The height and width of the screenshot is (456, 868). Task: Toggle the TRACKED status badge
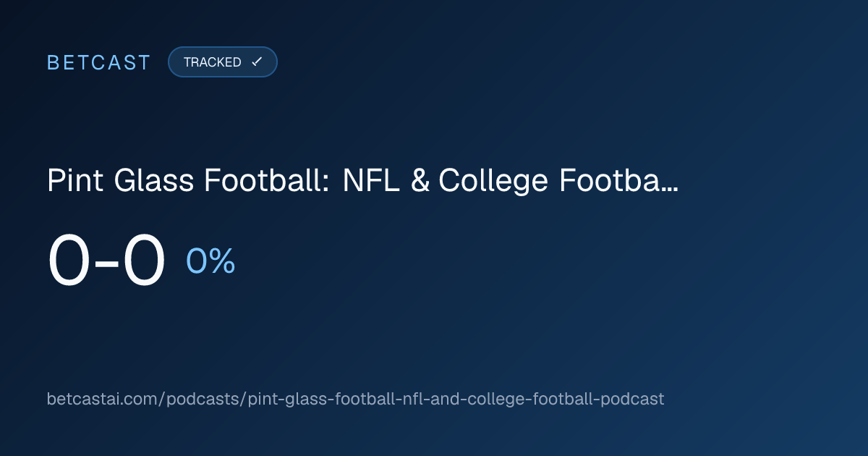(x=223, y=62)
